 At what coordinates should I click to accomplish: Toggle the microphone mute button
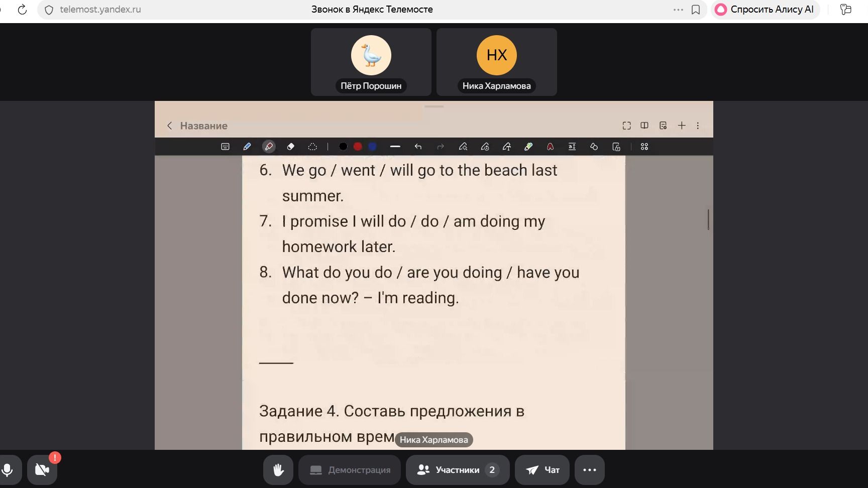(8, 470)
